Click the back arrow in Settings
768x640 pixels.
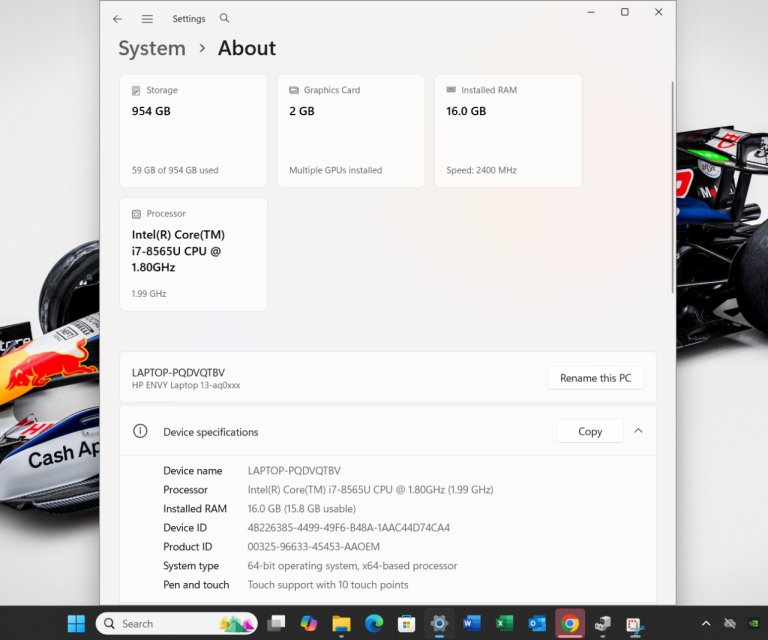[118, 19]
